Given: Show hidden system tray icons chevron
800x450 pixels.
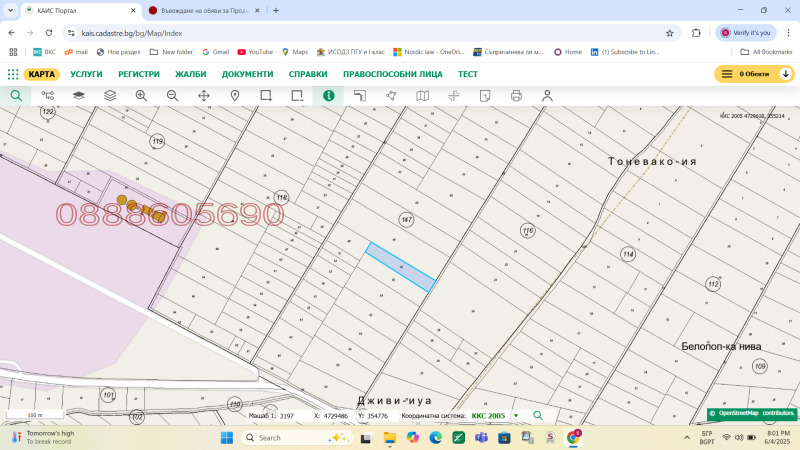Looking at the screenshot, I should tap(687, 438).
